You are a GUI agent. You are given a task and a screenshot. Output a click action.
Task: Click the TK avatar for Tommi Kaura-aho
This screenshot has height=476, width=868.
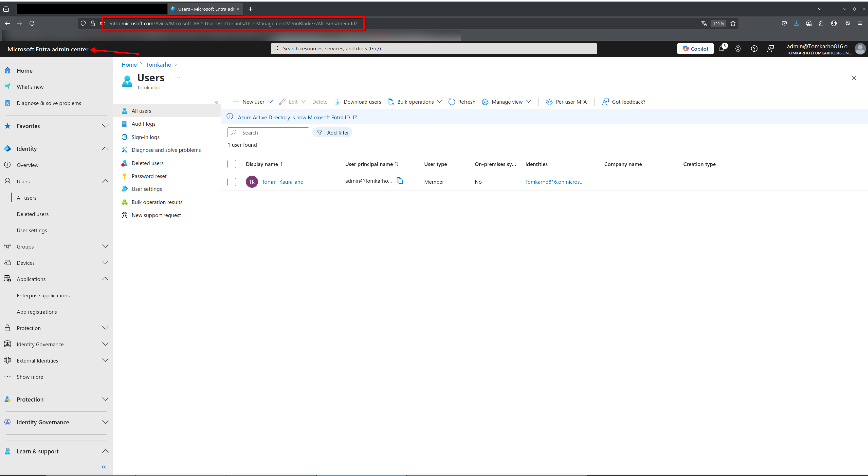tap(252, 182)
